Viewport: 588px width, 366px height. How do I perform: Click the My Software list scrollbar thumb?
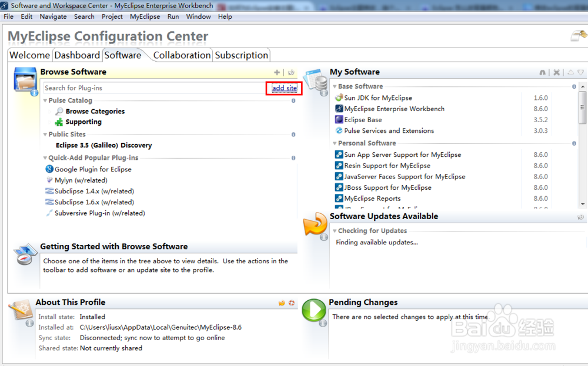click(582, 107)
